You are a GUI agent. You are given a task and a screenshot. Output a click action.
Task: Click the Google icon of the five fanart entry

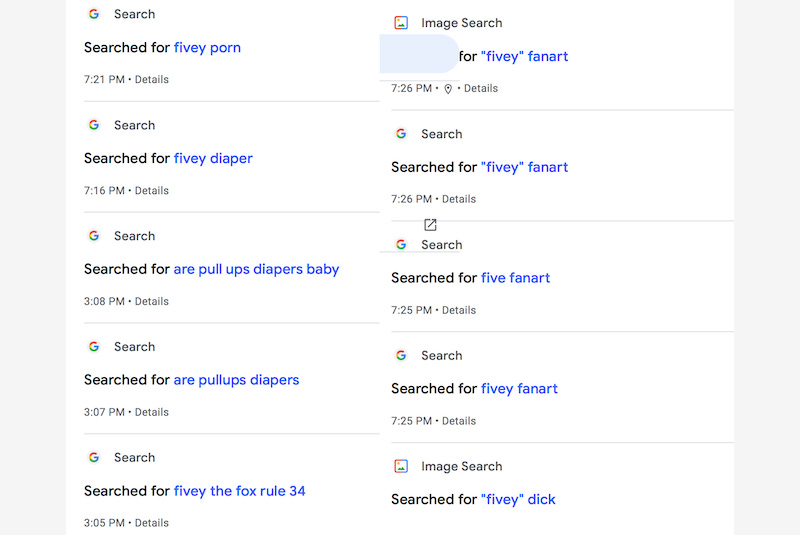tap(401, 245)
